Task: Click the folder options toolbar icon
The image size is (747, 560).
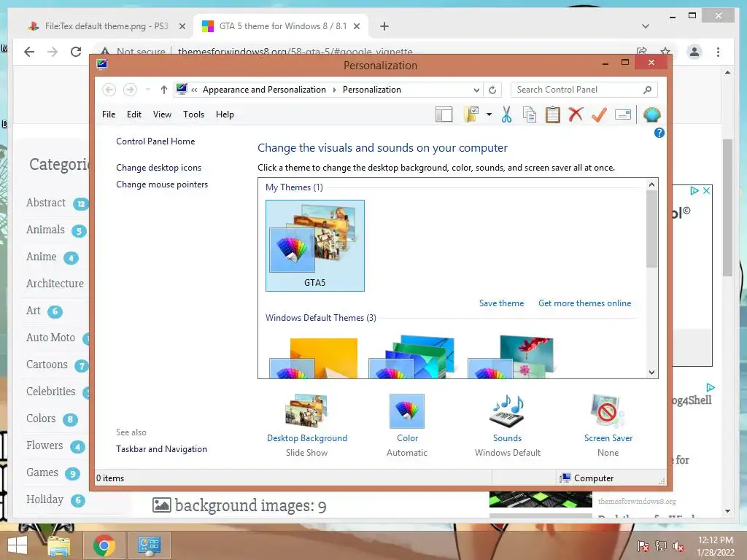Action: [471, 114]
